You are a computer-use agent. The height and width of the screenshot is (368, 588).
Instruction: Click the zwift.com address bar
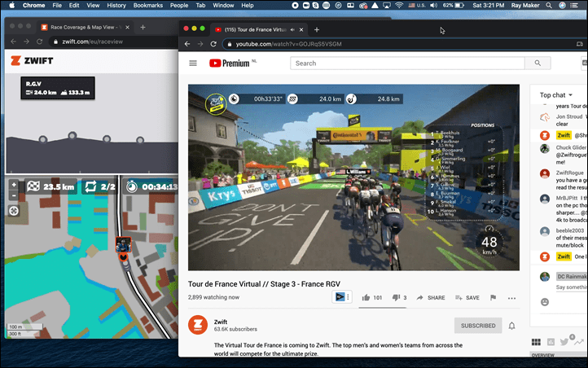[x=92, y=42]
